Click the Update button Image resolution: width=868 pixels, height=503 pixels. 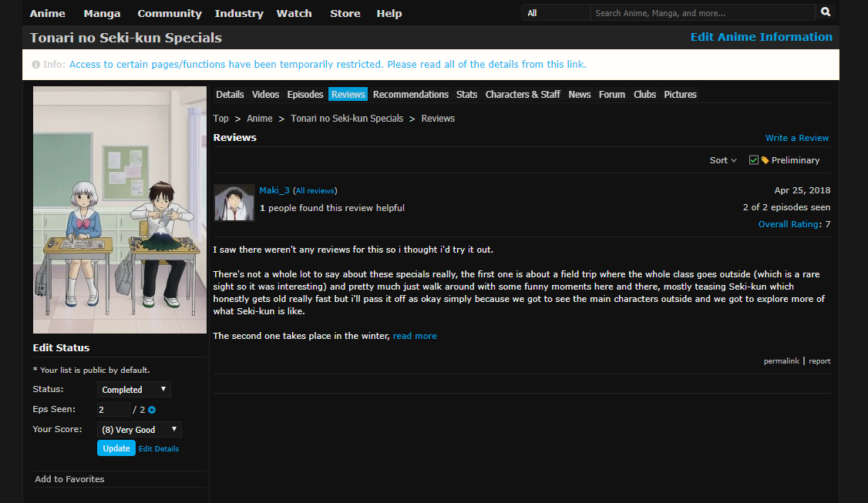tap(116, 448)
